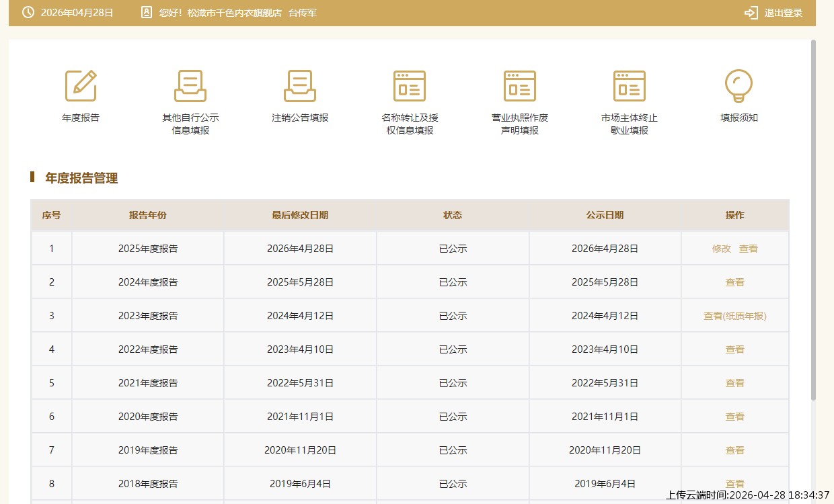Viewport: 834px width, 504px height.
Task: View the 2022年度报告 via 查看
Action: 734,349
